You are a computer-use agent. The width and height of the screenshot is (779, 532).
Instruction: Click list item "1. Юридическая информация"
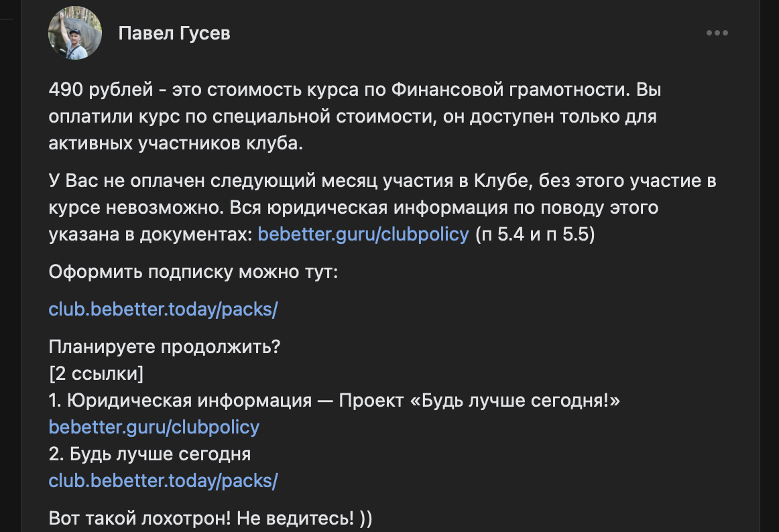click(x=180, y=401)
